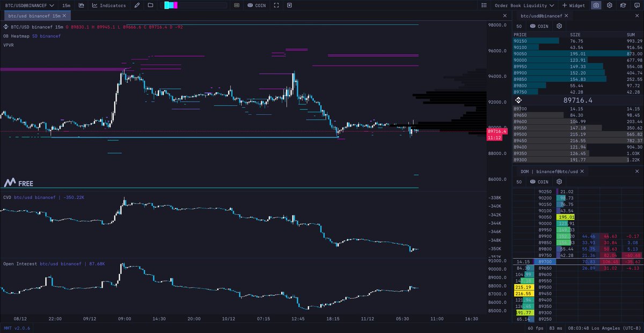Toggle COIN unit in order book panel
644x333 pixels.
[x=539, y=26]
